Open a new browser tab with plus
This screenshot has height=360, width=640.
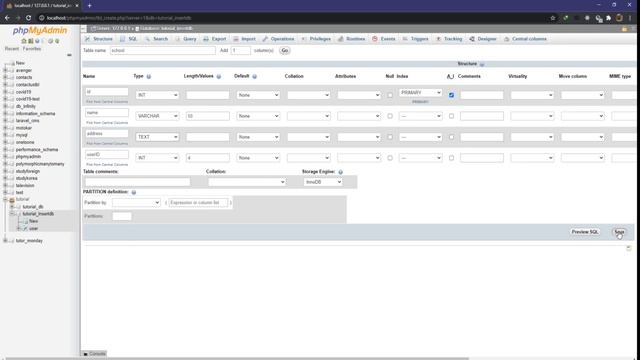click(89, 5)
